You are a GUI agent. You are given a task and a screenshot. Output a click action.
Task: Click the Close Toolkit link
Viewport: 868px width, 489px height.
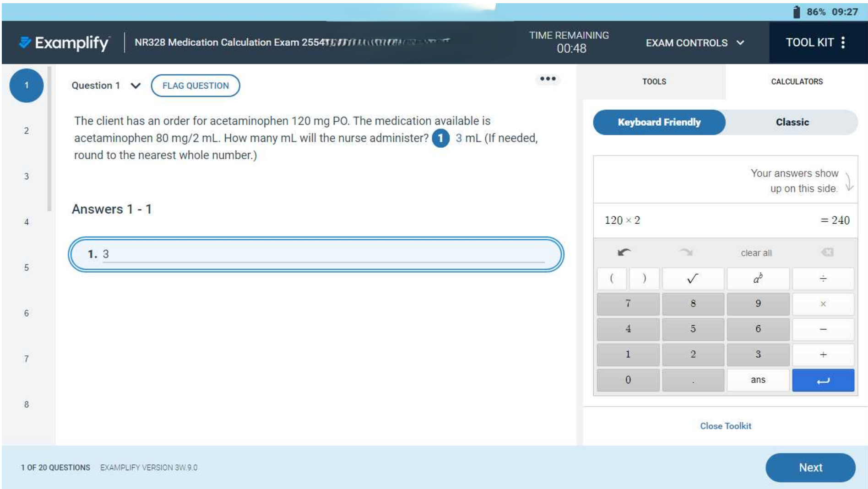[x=725, y=426]
